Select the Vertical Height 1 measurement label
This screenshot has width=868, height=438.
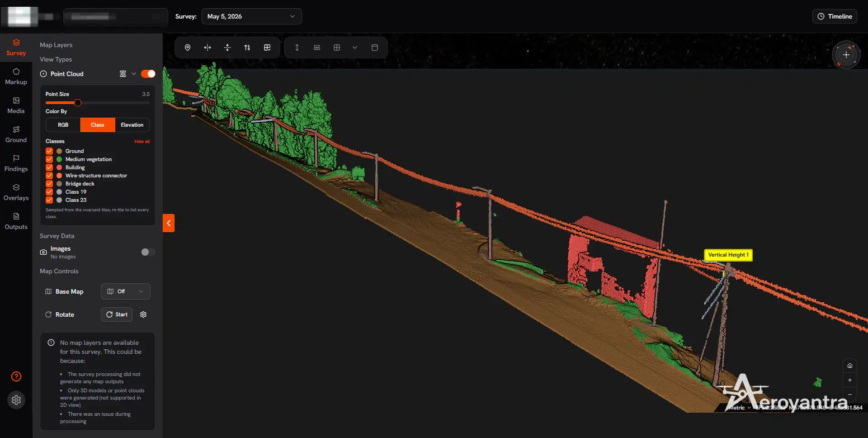point(728,255)
